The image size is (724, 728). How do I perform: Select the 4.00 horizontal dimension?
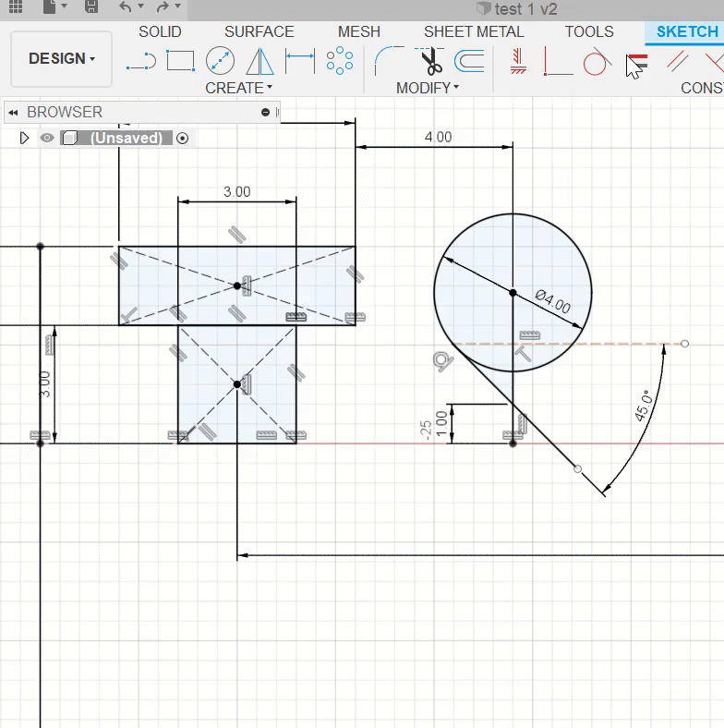tap(438, 137)
